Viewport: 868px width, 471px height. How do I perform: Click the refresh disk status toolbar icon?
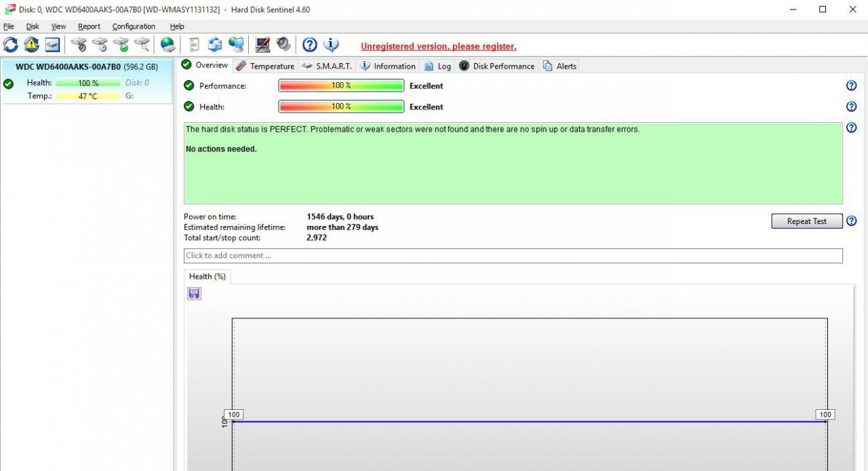[11, 45]
